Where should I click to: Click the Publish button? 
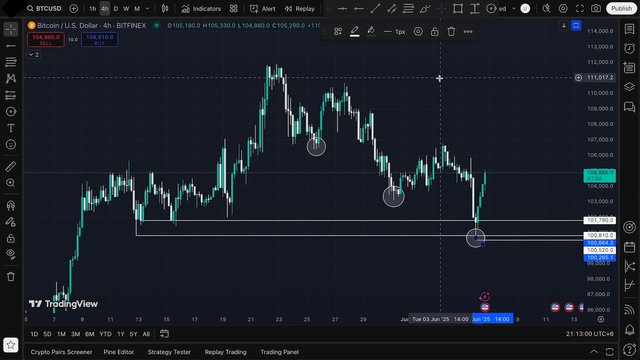(x=621, y=9)
